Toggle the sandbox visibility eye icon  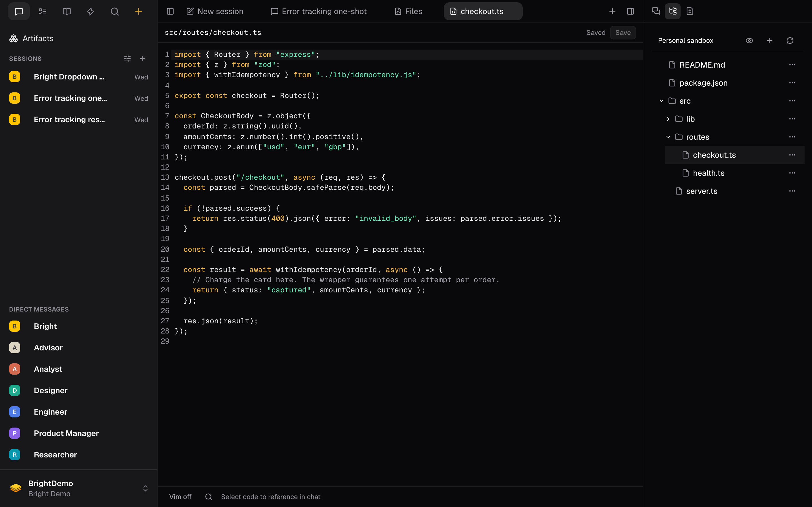[x=749, y=41]
